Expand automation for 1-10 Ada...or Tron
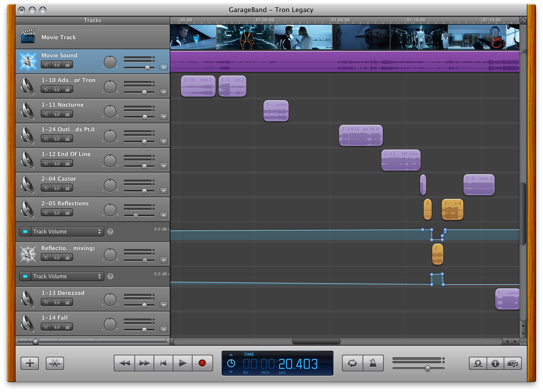The image size is (543, 392). coord(164,92)
